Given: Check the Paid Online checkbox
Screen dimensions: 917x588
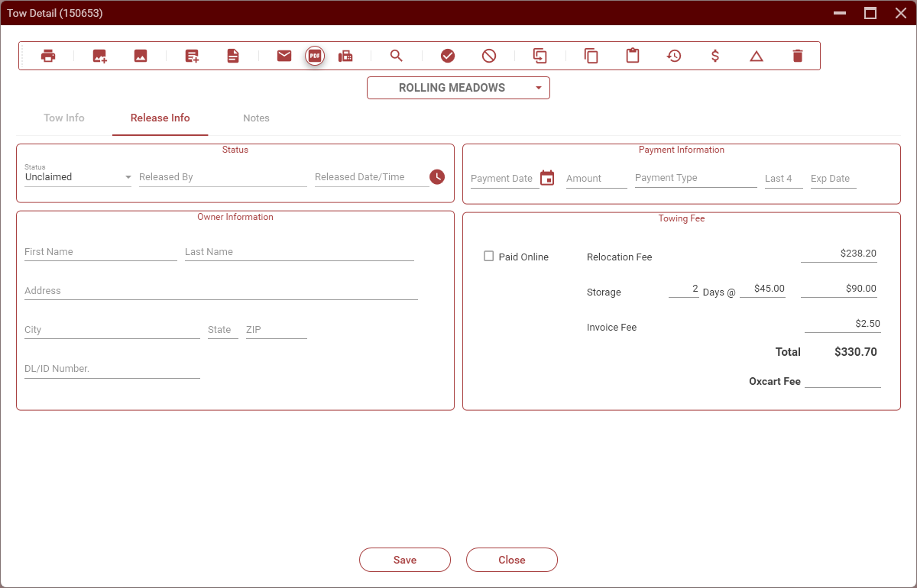Looking at the screenshot, I should pos(489,257).
